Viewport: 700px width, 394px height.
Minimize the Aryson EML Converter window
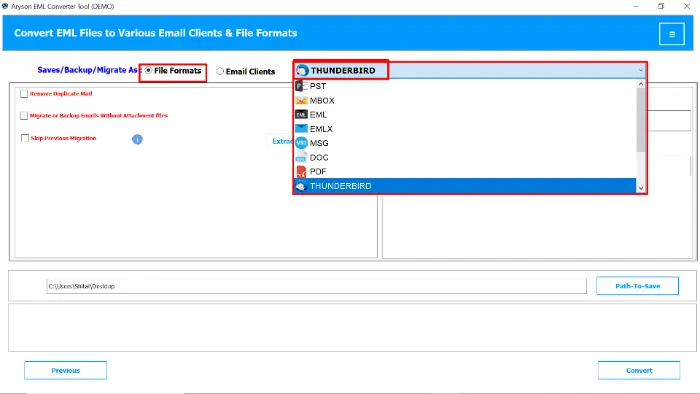(636, 6)
